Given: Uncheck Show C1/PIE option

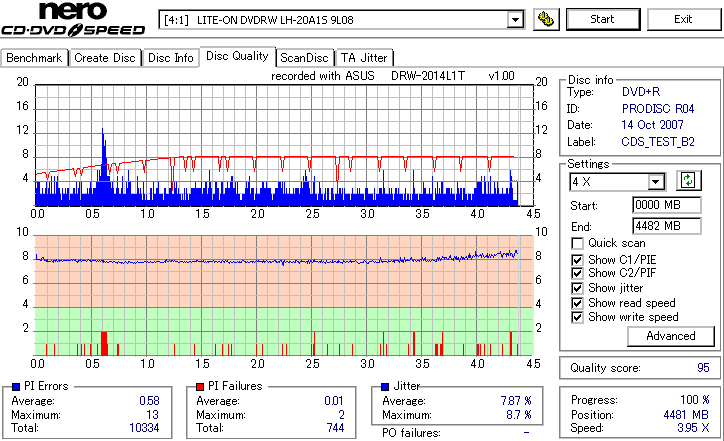Looking at the screenshot, I should (577, 260).
